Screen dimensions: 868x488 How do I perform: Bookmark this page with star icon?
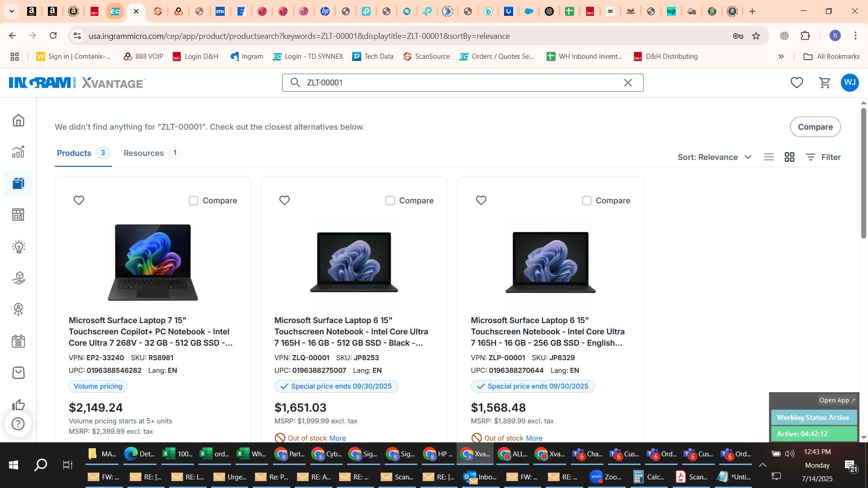(756, 36)
